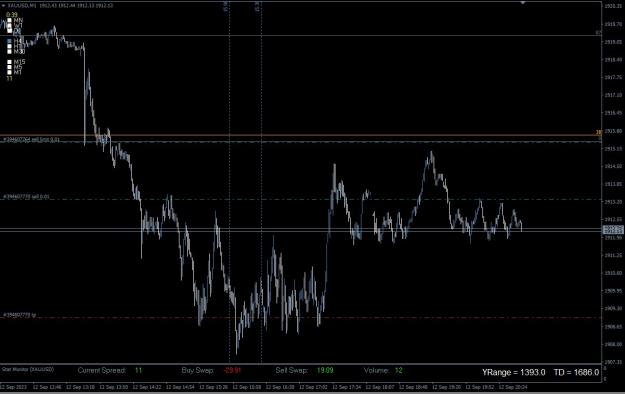Tick the W1 timeframe checkbox
Screen dimensions: 625x394
[9, 26]
